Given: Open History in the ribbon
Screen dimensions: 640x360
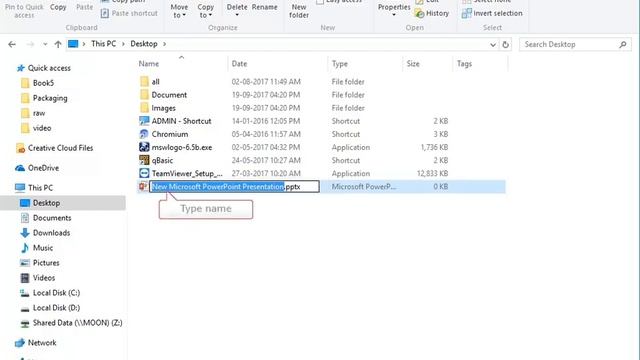Looking at the screenshot, I should click(432, 13).
